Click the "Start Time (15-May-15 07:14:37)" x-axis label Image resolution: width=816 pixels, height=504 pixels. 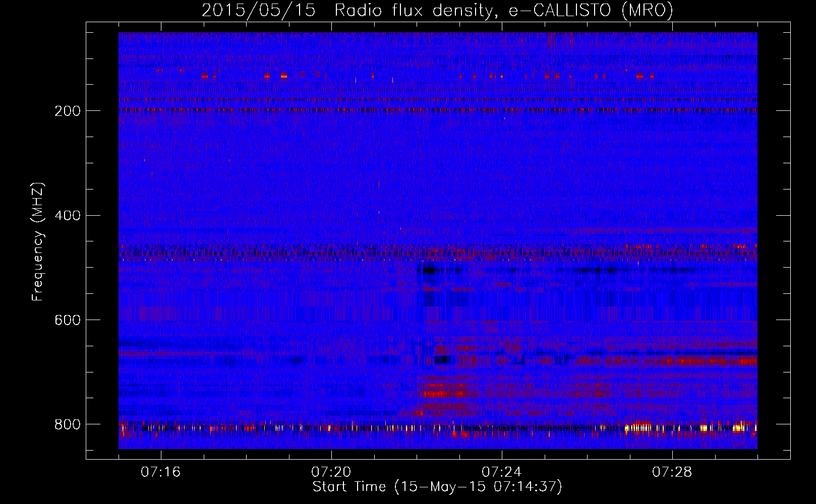click(x=437, y=487)
